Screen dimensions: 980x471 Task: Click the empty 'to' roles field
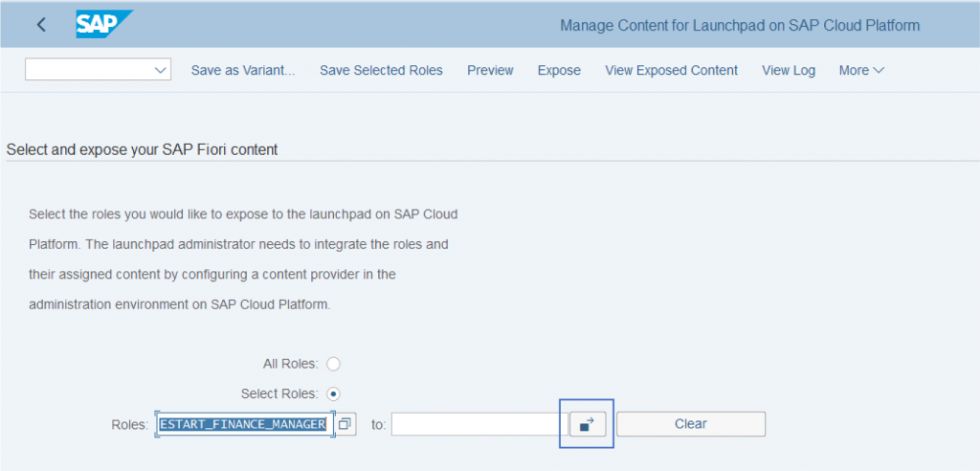479,424
